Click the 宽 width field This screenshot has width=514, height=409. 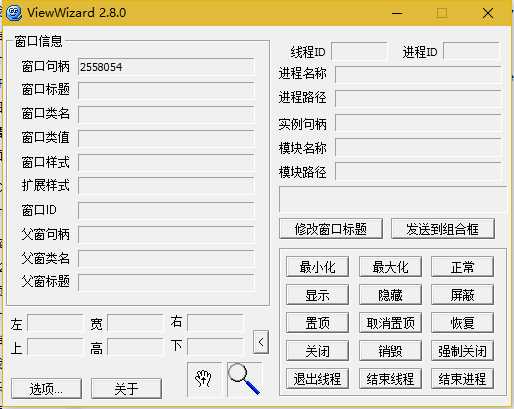click(135, 323)
